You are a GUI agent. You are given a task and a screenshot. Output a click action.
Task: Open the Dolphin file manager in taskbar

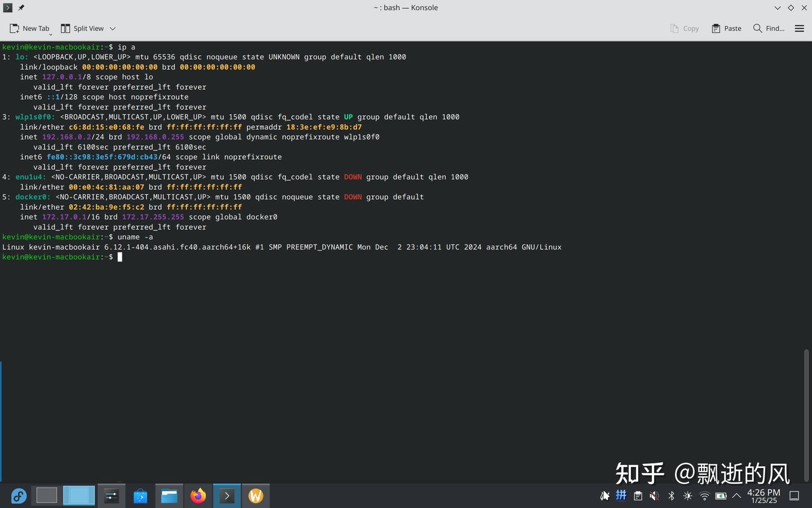[x=169, y=496]
